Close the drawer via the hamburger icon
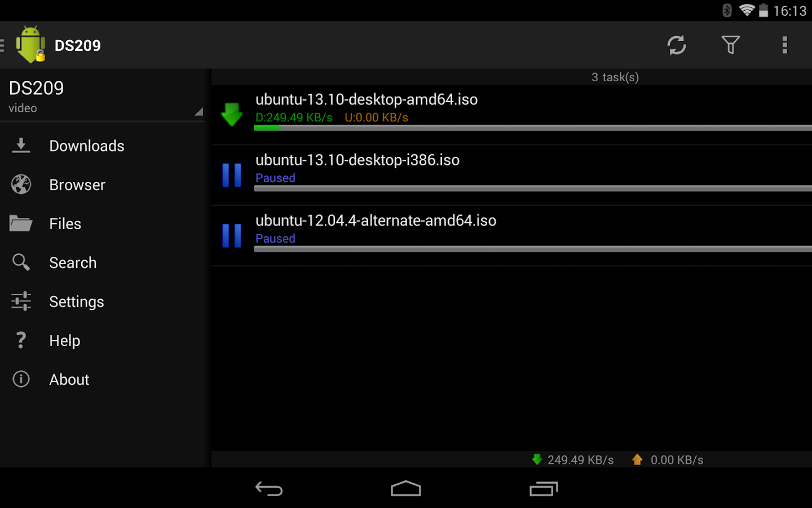 (x=2, y=45)
